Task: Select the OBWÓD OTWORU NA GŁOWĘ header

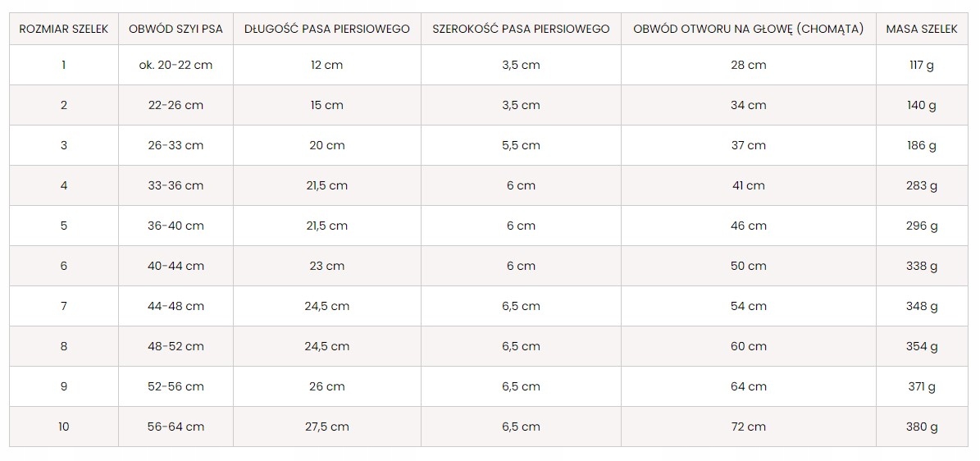Action: click(x=748, y=29)
